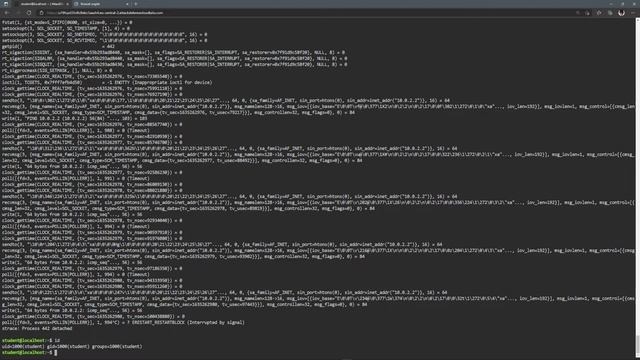The height and width of the screenshot is (360, 640).
Task: Click the 'id' command line at the student@localhost prompt
Action: pos(31,340)
